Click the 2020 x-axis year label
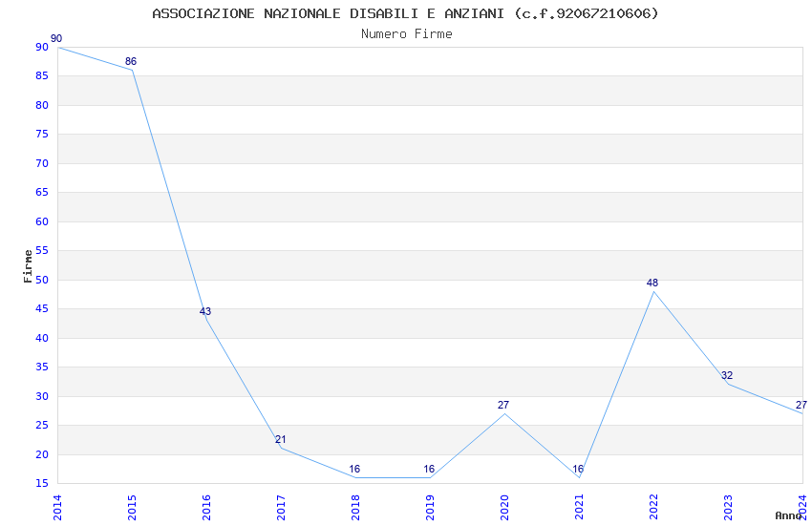This screenshot has width=812, height=525. click(504, 507)
